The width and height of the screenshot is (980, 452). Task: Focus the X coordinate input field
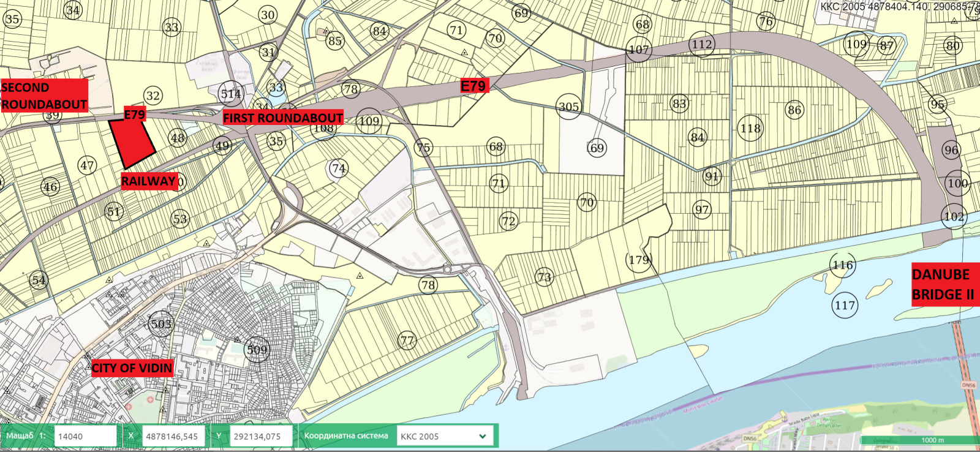tap(173, 436)
